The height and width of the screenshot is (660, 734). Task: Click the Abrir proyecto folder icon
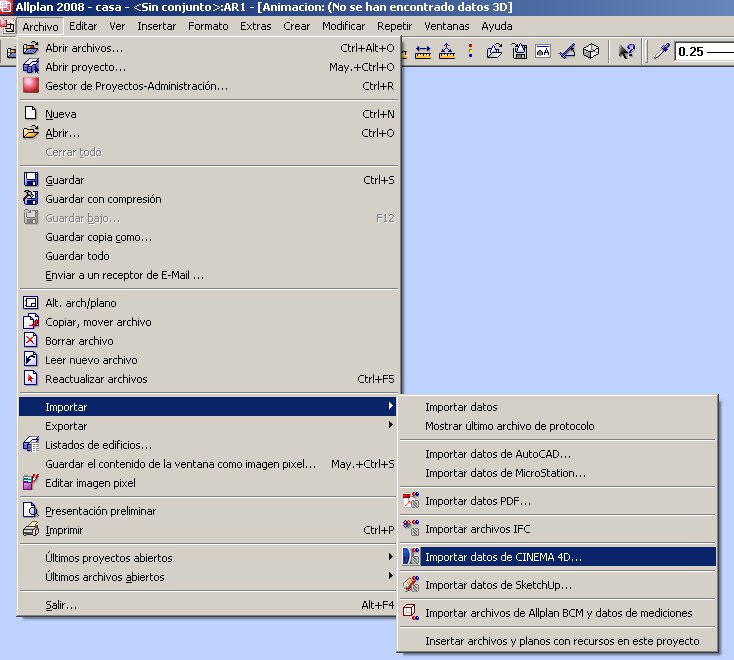coord(30,67)
